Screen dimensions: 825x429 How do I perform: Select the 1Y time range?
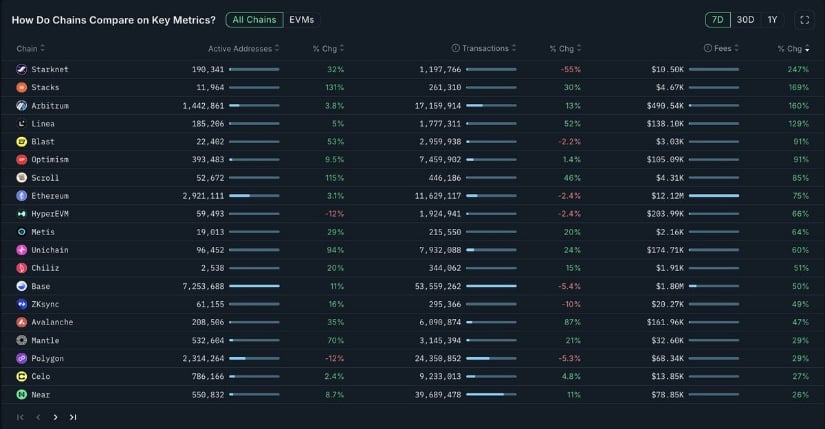coord(772,20)
